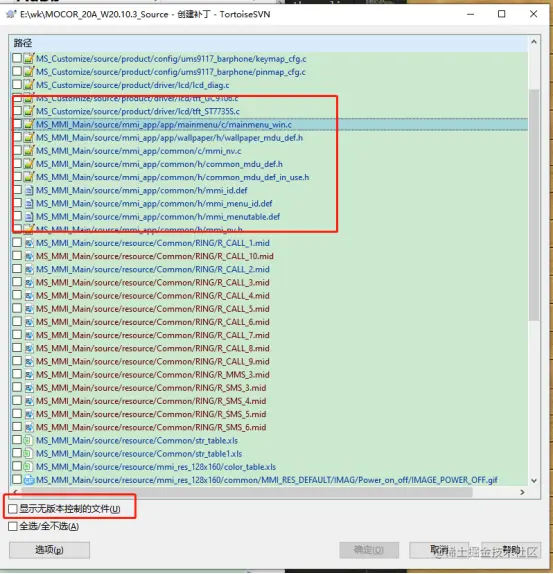Select row color_table.xls path

point(156,467)
